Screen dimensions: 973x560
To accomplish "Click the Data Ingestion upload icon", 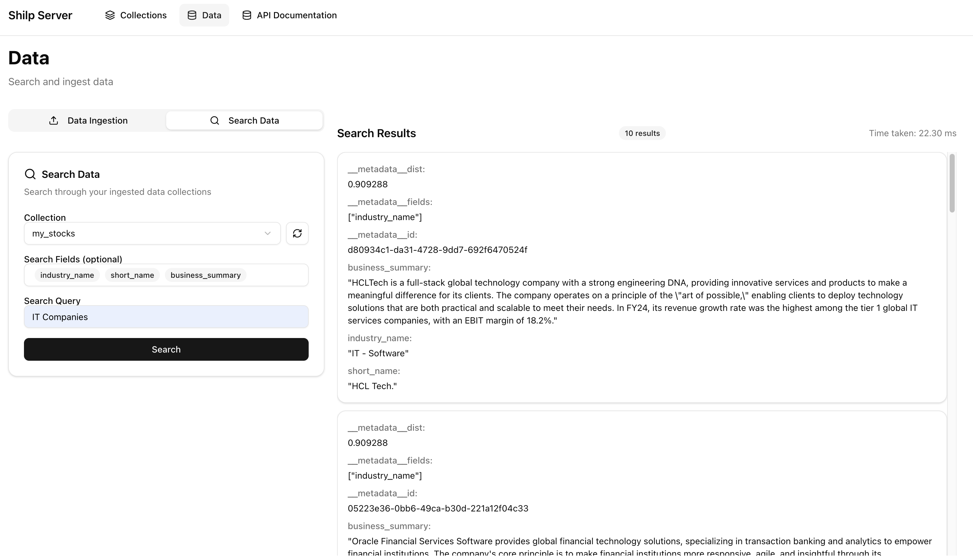I will tap(54, 120).
